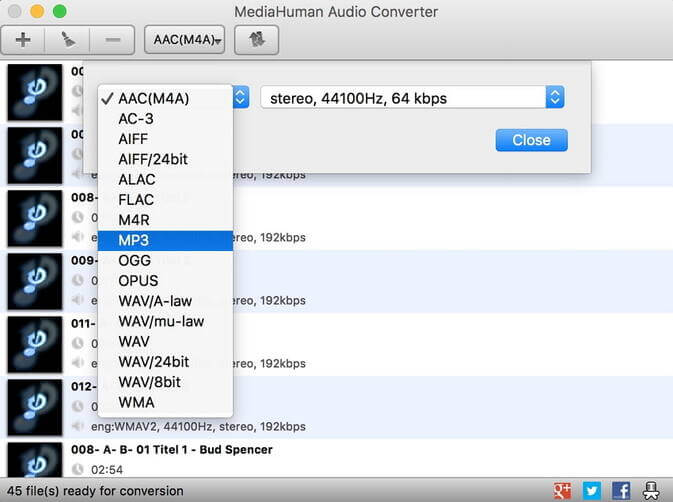Click the speaker icon beside eng:WMAV2 info

click(78, 426)
